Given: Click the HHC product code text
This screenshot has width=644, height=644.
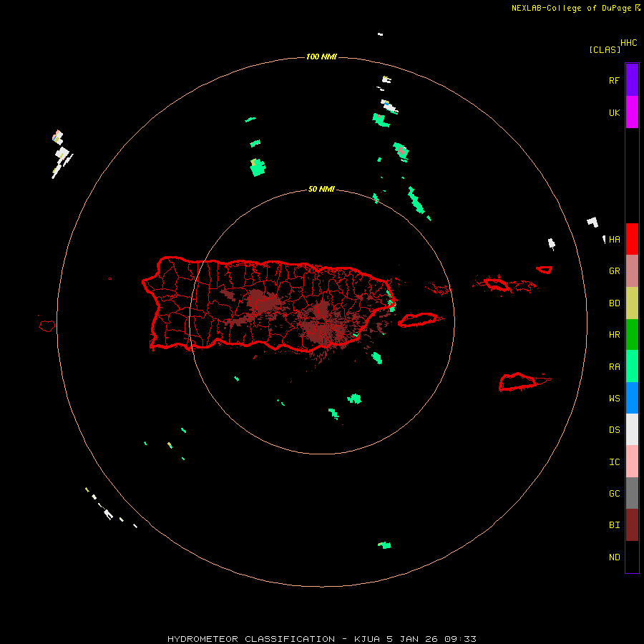Looking at the screenshot, I should click(629, 43).
